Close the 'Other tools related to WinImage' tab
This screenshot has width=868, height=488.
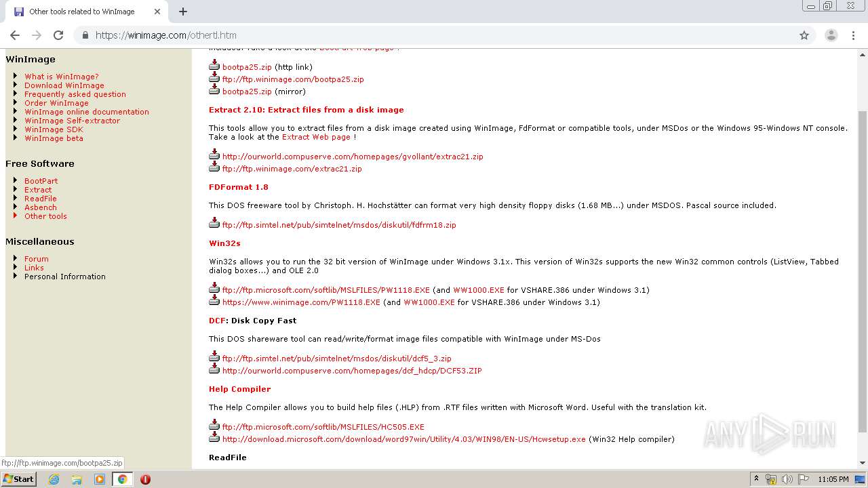(x=157, y=12)
